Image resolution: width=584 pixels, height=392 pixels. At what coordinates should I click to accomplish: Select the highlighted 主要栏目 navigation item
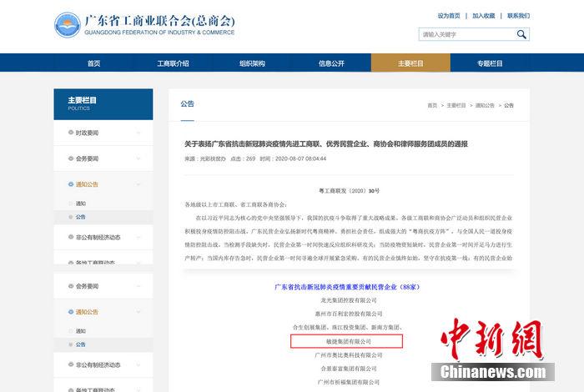(x=410, y=63)
